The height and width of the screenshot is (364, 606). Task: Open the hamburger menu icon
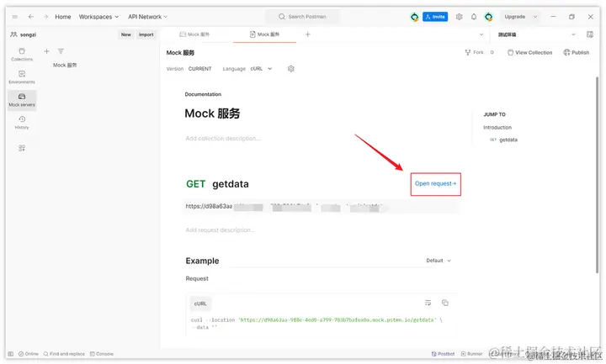coord(14,17)
